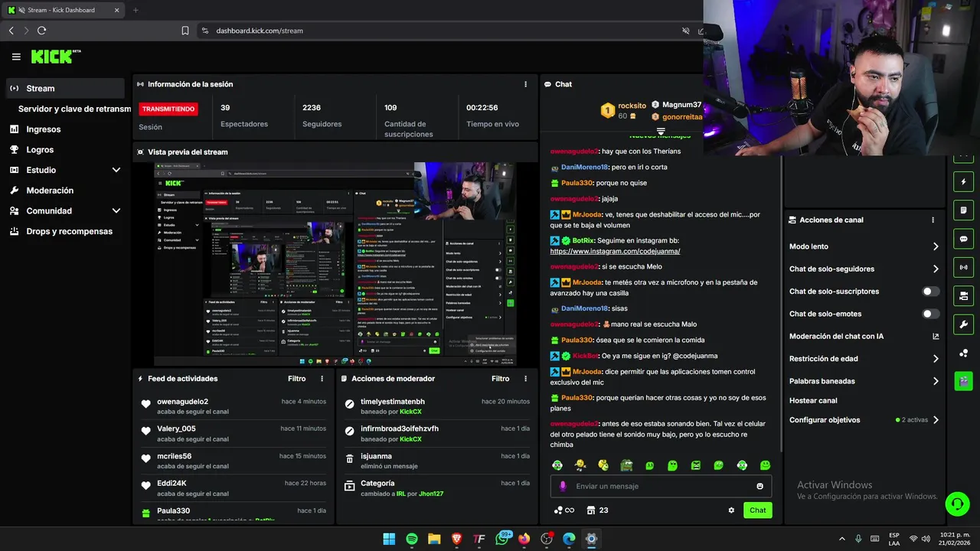Open Acciones de moderador Filtro
980x551 pixels.
(500, 379)
